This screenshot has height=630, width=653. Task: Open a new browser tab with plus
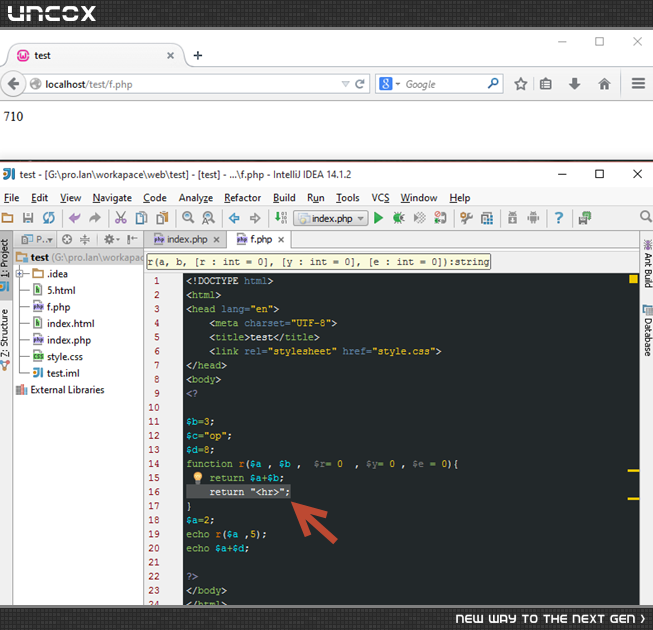(x=198, y=55)
